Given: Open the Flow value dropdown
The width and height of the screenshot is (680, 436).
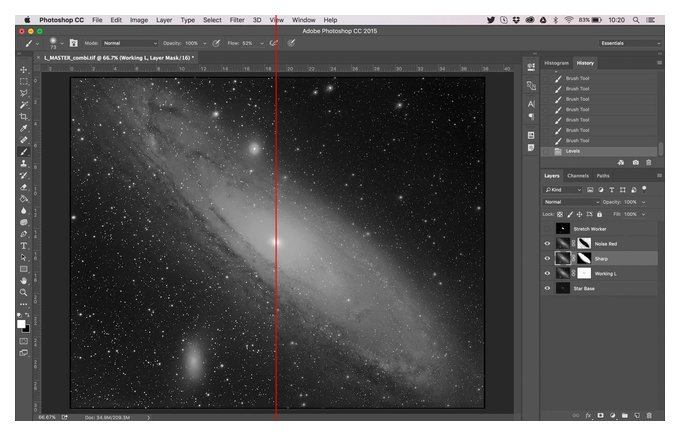Looking at the screenshot, I should [262, 43].
